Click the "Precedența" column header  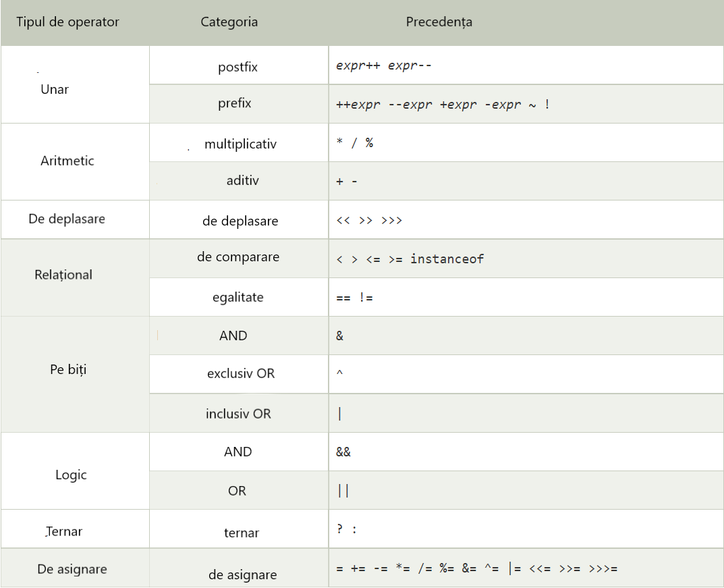[x=439, y=22]
